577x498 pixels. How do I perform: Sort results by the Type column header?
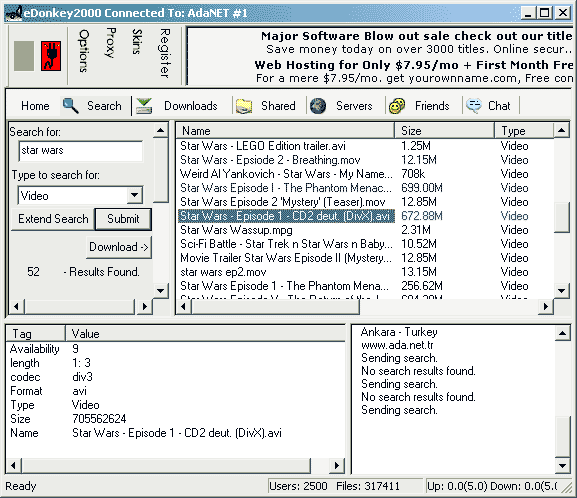point(524,131)
